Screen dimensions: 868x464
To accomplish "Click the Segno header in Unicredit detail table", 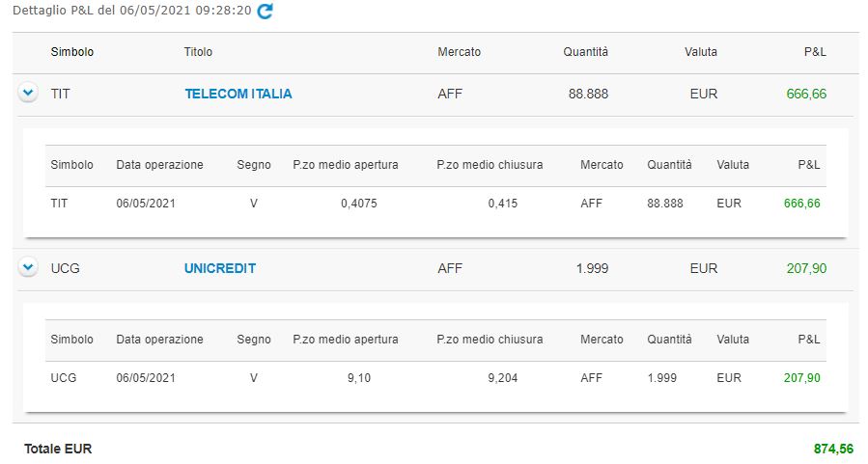I will tap(254, 340).
